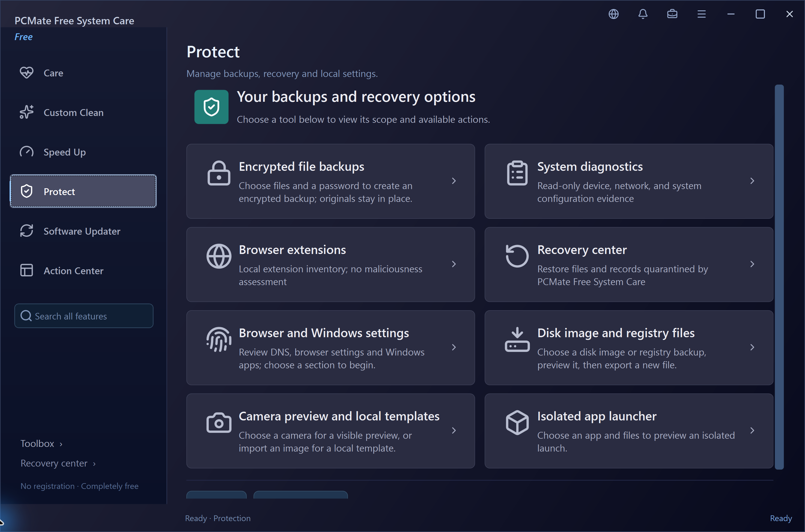Click the camera icon for Camera preview
Screen dimensions: 805x532
click(x=219, y=423)
